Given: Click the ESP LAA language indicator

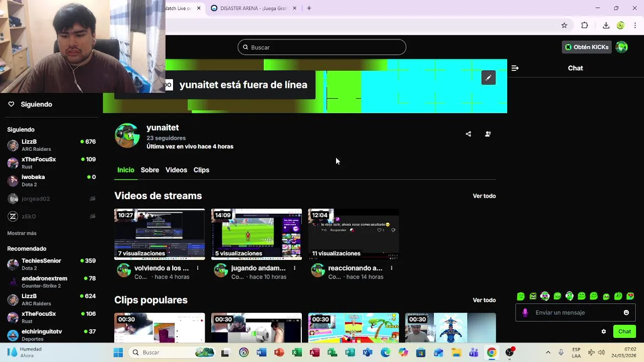Looking at the screenshot, I should pyautogui.click(x=577, y=352).
